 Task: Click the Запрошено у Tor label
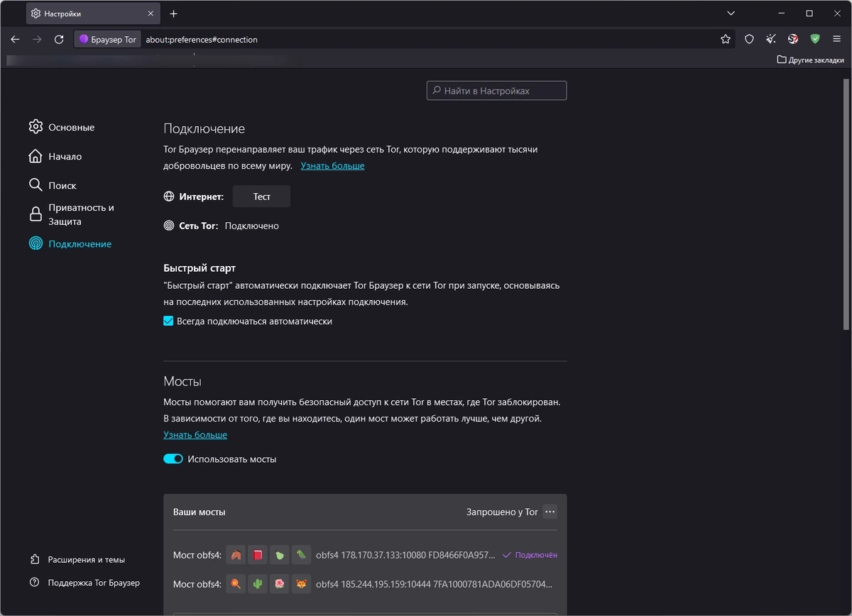tap(502, 512)
